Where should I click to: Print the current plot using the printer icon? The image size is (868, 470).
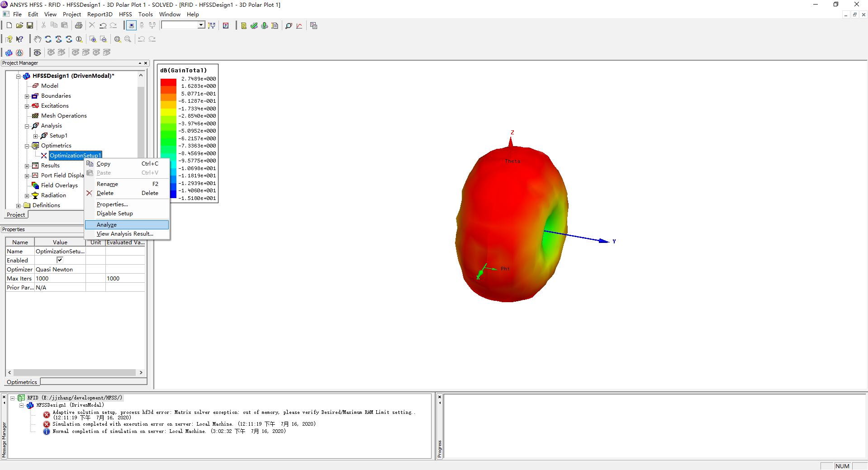pyautogui.click(x=78, y=25)
